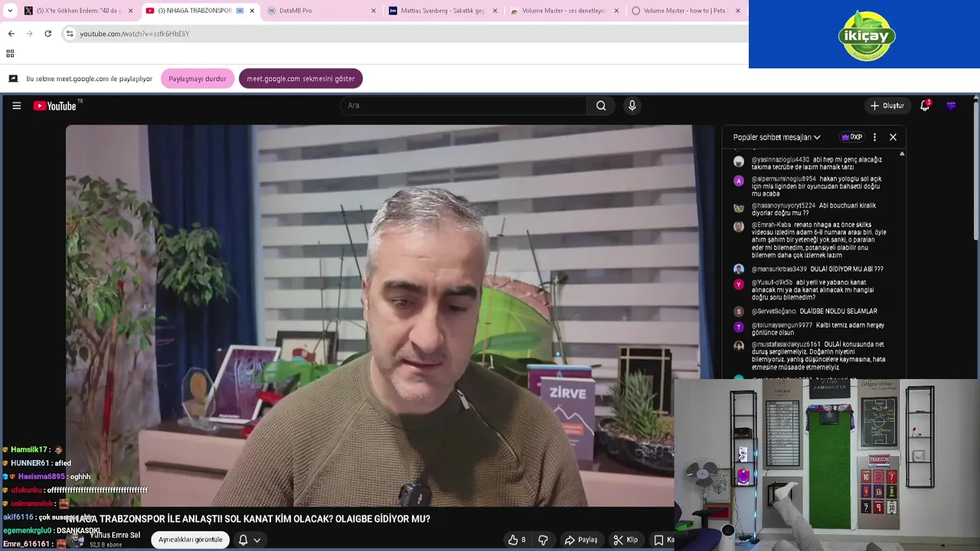Click the chat message from @yasinnazioglu4430
Viewport: 980px width, 551px height.
[817, 163]
